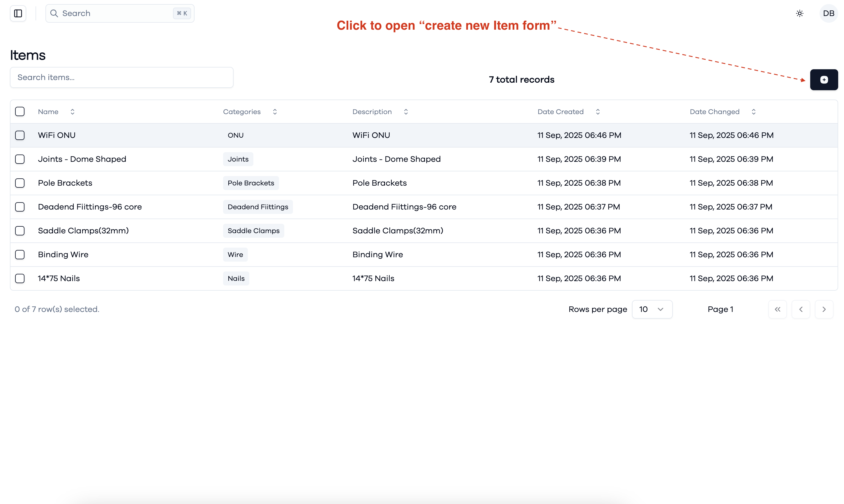Viewport: 844px width, 504px height.
Task: Go to previous page arrow
Action: (801, 309)
